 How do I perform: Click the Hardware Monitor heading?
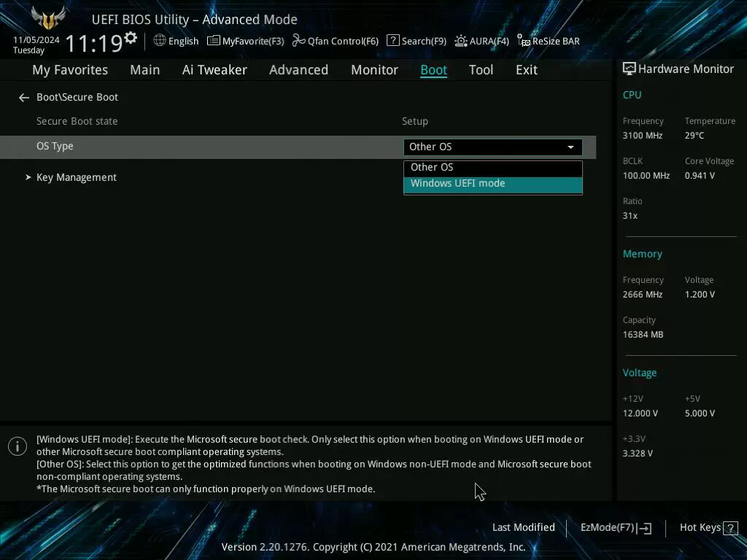pos(686,69)
